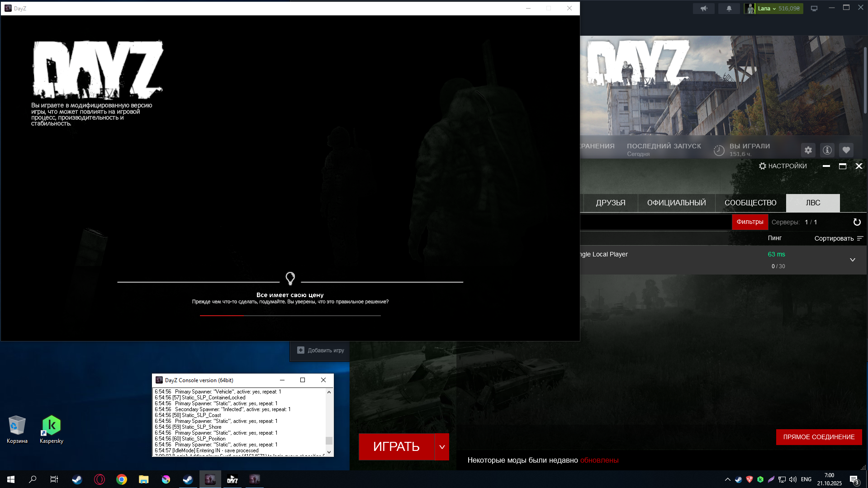Open the Фильтры server filters
This screenshot has height=488, width=868.
750,222
